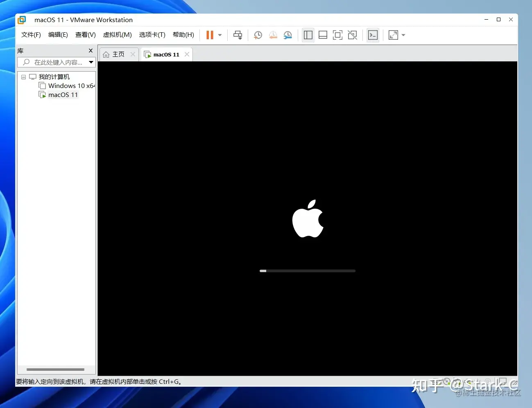Take a snapshot of the VM

click(258, 35)
